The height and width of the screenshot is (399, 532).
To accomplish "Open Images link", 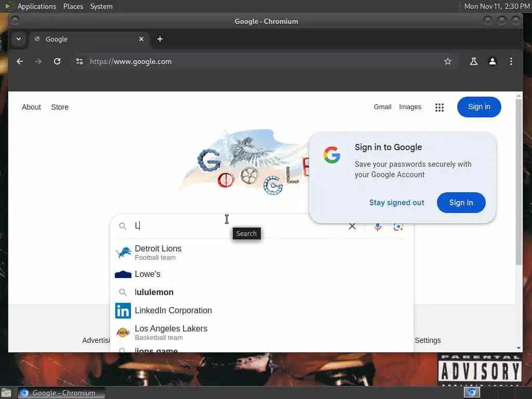I will [410, 107].
